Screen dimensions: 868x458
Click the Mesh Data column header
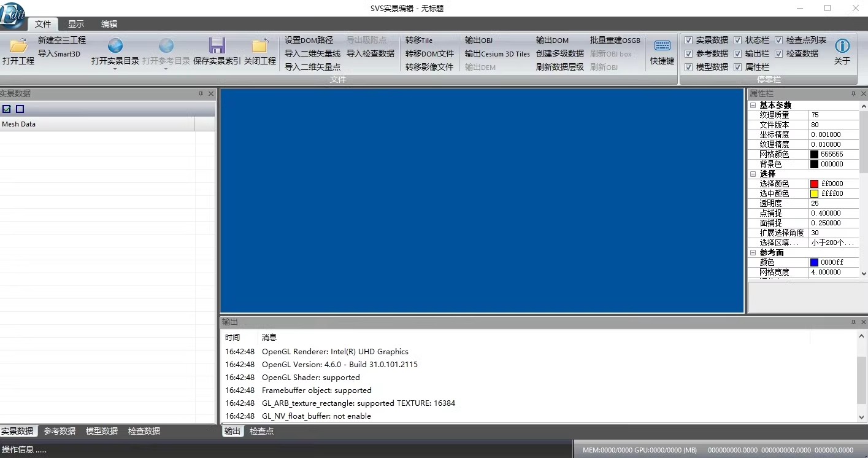coord(97,124)
